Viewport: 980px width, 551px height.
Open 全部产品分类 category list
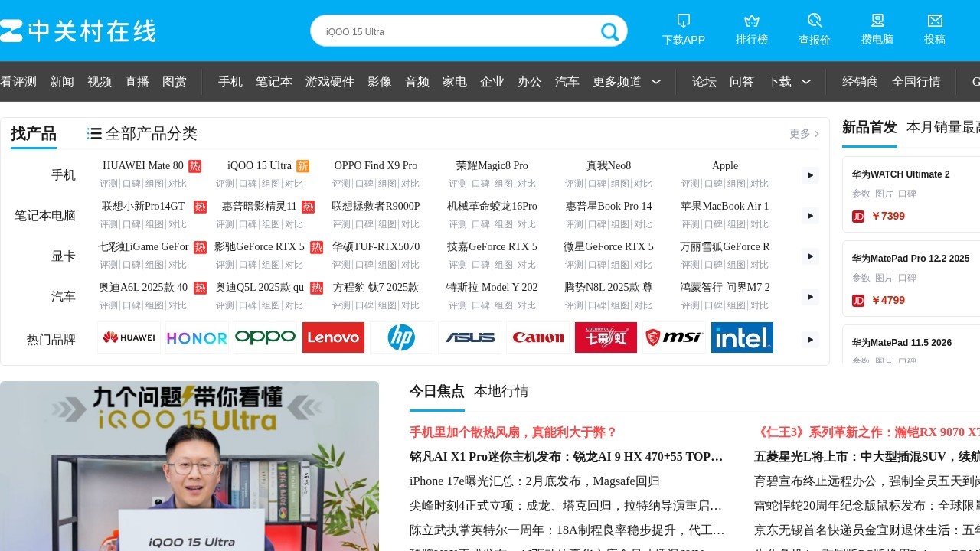coord(142,134)
